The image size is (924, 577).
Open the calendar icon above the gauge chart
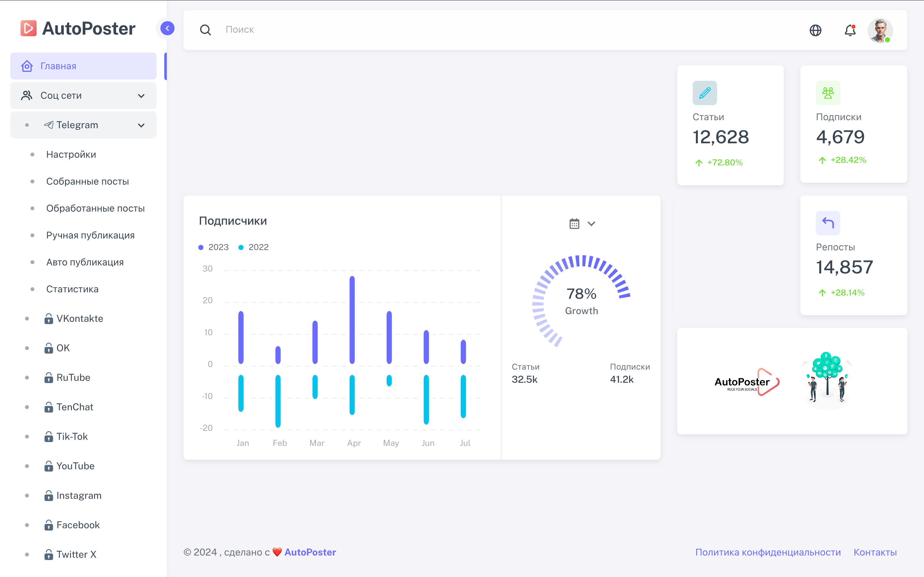point(575,223)
